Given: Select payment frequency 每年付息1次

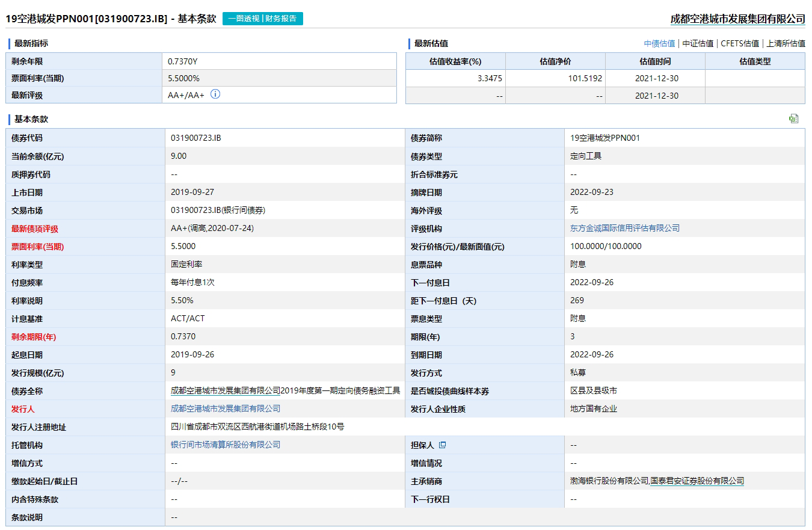Looking at the screenshot, I should point(192,282).
